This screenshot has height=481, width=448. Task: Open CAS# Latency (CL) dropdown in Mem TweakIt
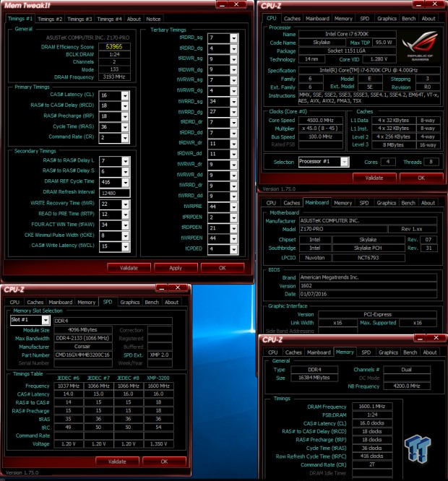coord(125,96)
